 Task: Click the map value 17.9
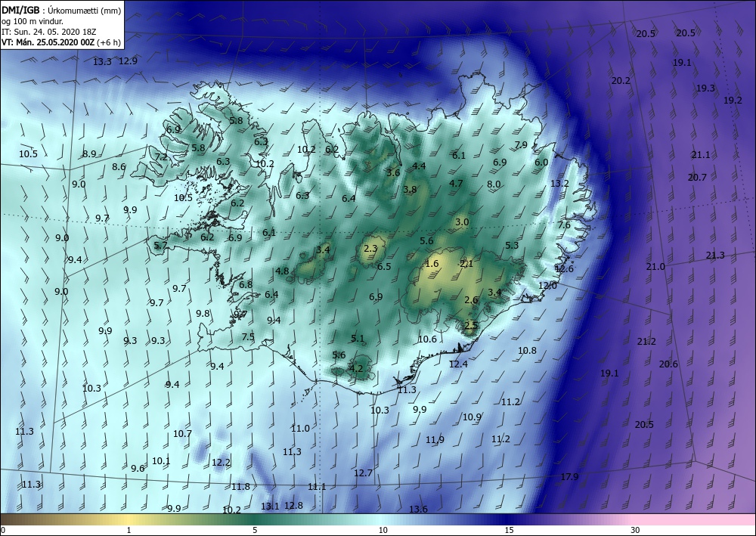tap(569, 477)
